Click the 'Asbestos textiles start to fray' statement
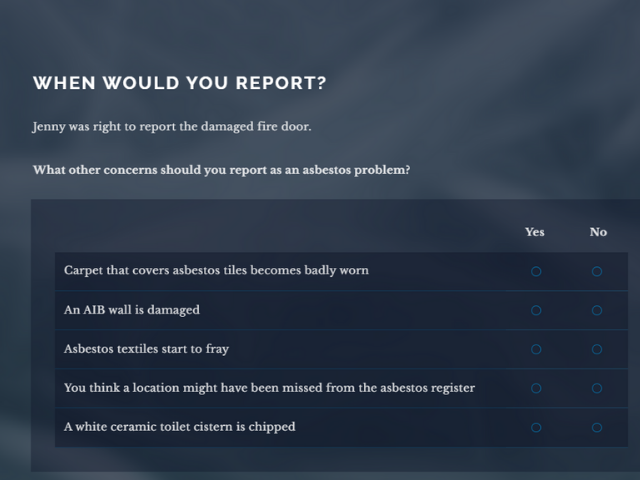Screen dimensions: 640x480 [146, 349]
